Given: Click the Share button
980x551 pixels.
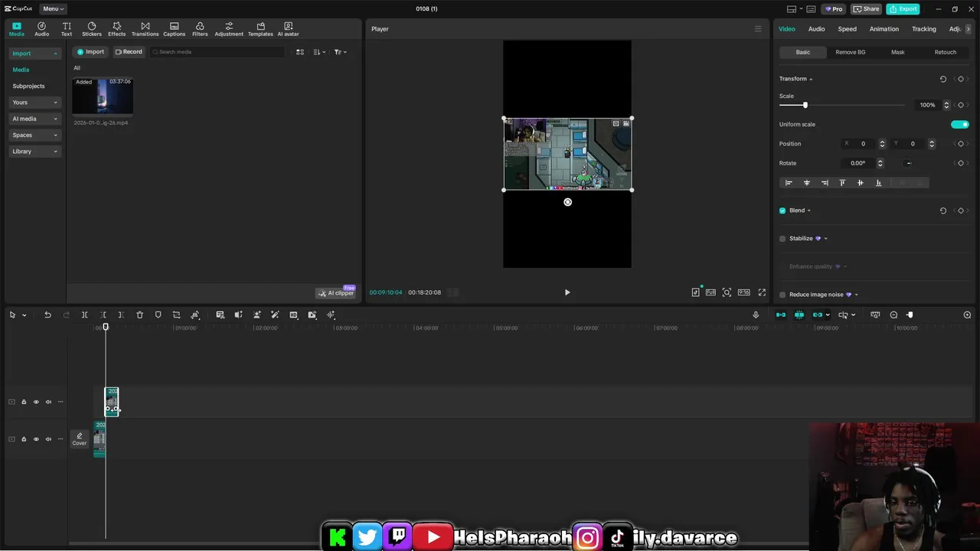Looking at the screenshot, I should click(x=867, y=9).
